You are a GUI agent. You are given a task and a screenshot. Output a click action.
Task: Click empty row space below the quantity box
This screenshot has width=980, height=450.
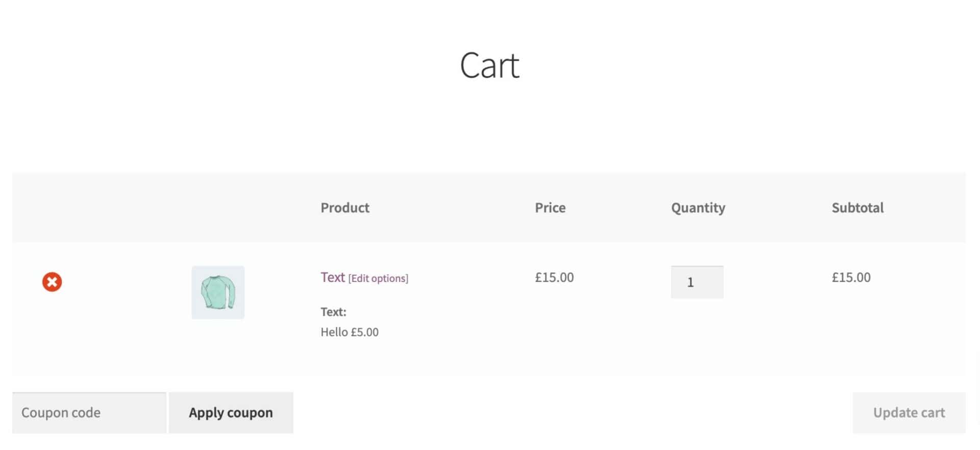[697, 337]
